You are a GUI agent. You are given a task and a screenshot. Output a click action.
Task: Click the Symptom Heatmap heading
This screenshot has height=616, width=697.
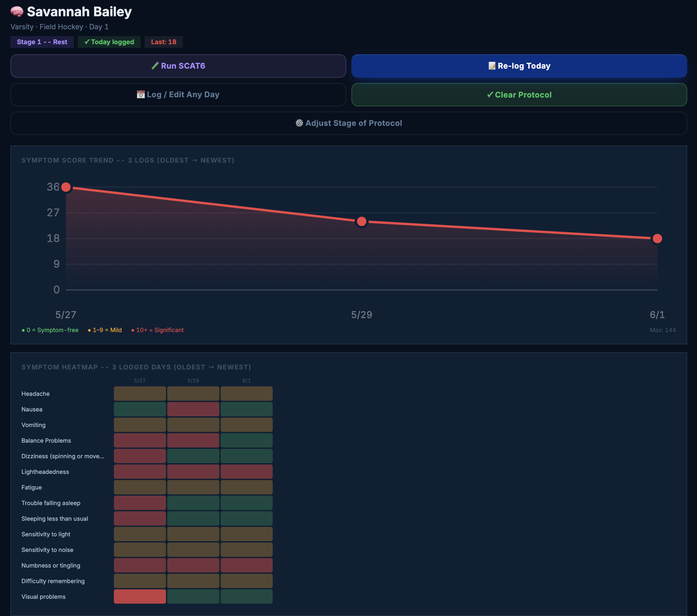click(x=136, y=367)
